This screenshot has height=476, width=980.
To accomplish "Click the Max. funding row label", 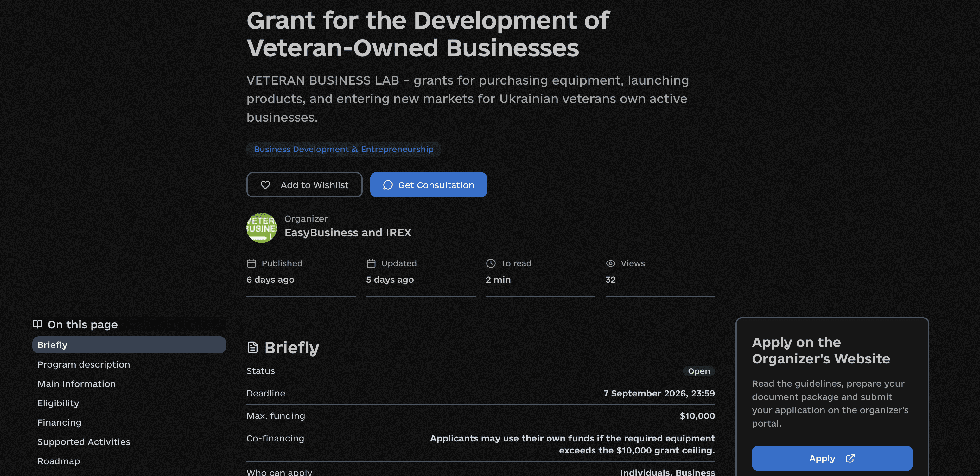I will coord(276,416).
